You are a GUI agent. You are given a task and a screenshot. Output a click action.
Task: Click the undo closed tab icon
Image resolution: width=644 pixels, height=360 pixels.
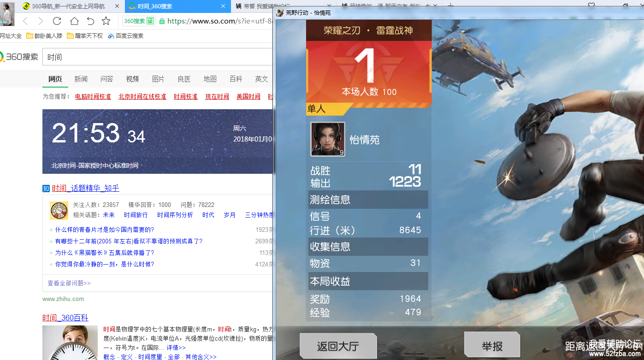coord(90,21)
